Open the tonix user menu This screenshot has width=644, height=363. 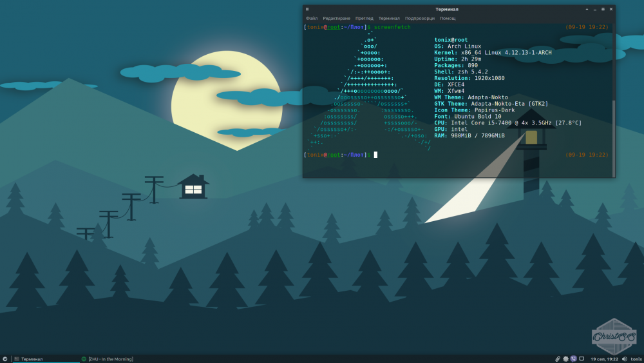(636, 359)
